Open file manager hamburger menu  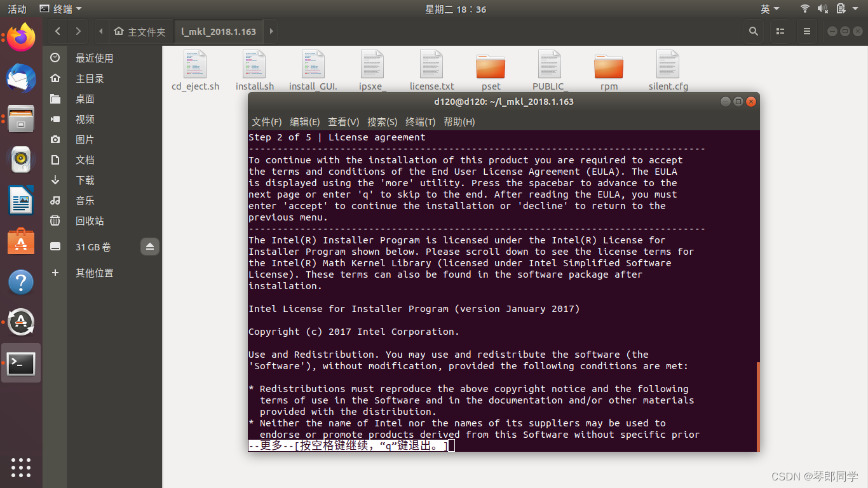[x=807, y=31]
